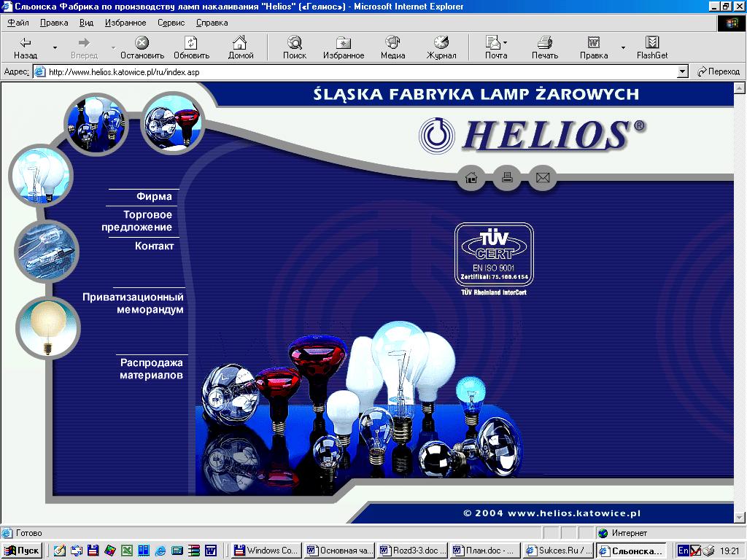Image resolution: width=747 pixels, height=560 pixels.
Task: Click the HELIOS wordmark logo
Action: coord(554,135)
